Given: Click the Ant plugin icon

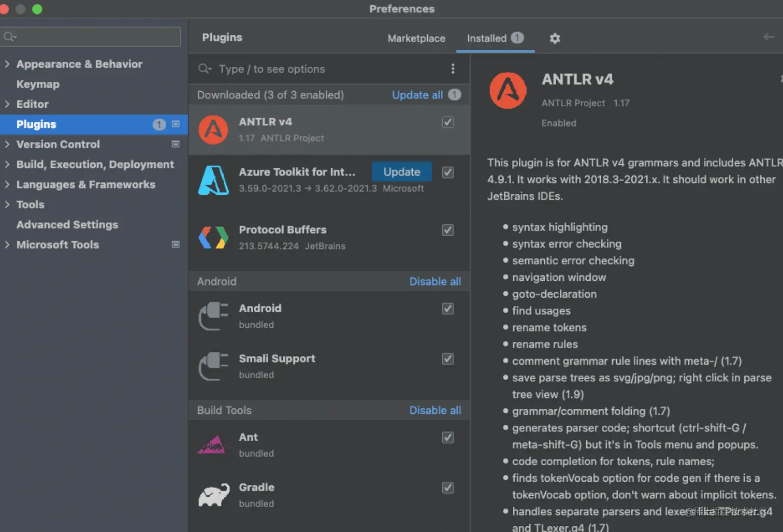Looking at the screenshot, I should [213, 445].
